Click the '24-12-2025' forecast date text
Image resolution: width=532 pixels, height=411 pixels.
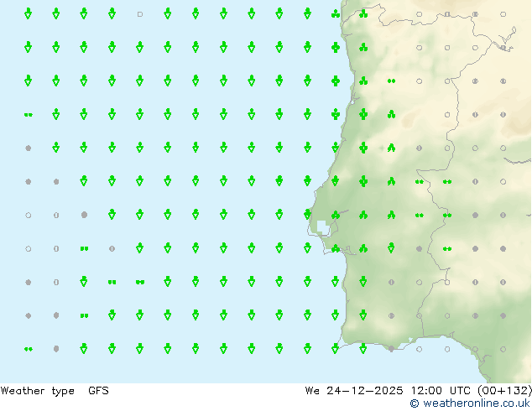coord(365,391)
